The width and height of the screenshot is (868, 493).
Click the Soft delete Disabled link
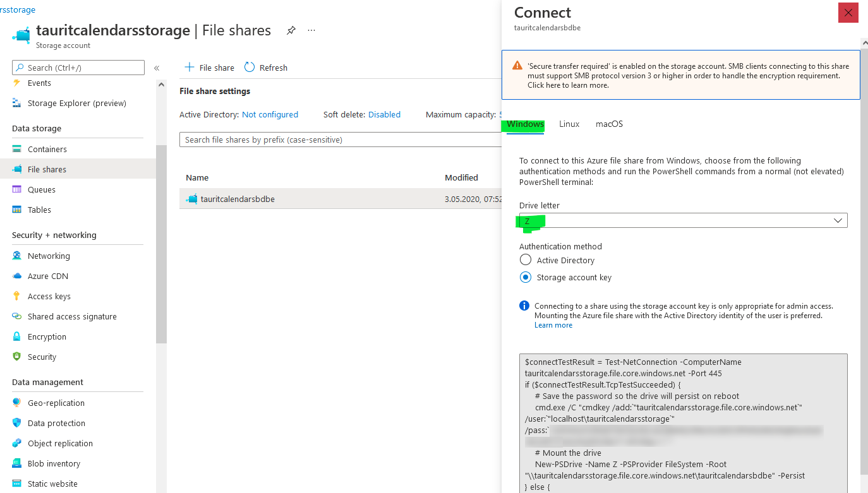pyautogui.click(x=384, y=115)
